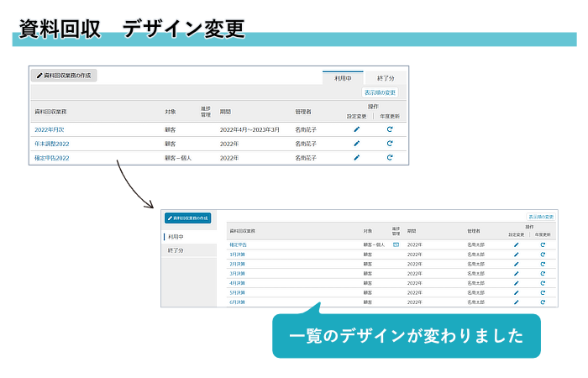
Task: Click the edit pencil for 確定申告2022
Action: 356,157
